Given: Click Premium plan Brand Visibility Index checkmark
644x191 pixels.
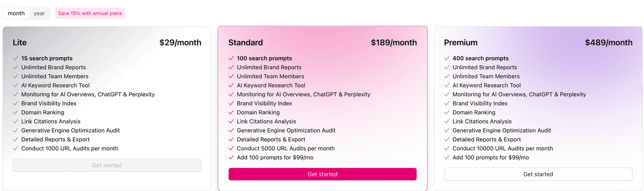Looking at the screenshot, I should click(447, 104).
